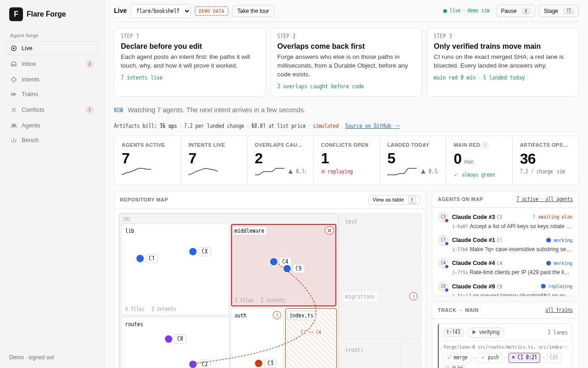Open the Bench page
Screen dimensions: 588x368
(x=52, y=140)
